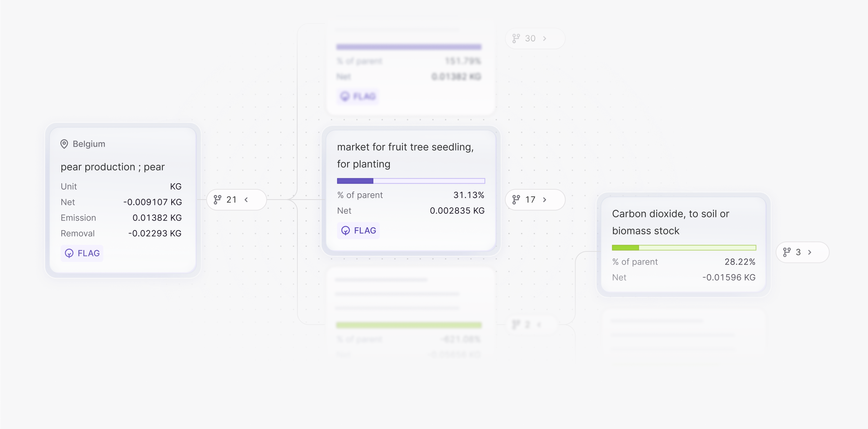The image size is (868, 429).
Task: Click the branch icon next to 17
Action: point(516,200)
